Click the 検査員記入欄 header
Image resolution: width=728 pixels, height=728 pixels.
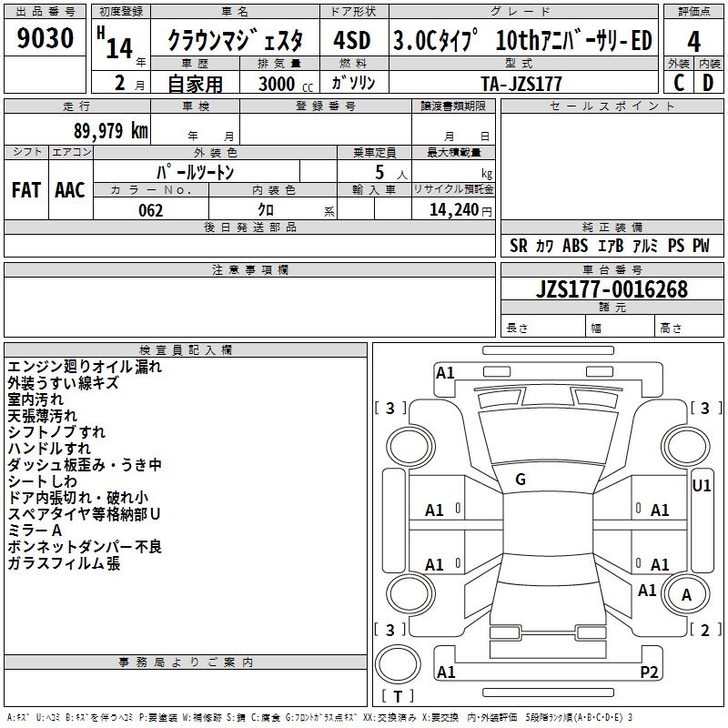pyautogui.click(x=186, y=350)
